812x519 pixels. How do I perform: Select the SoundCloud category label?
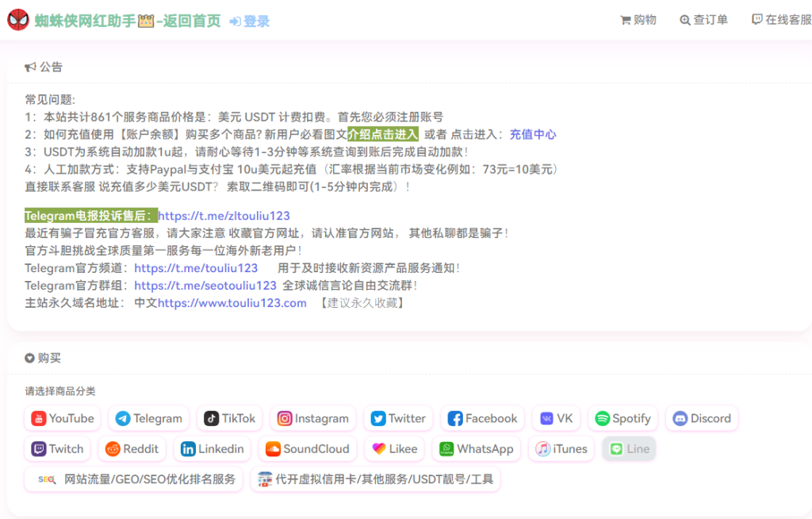click(316, 449)
